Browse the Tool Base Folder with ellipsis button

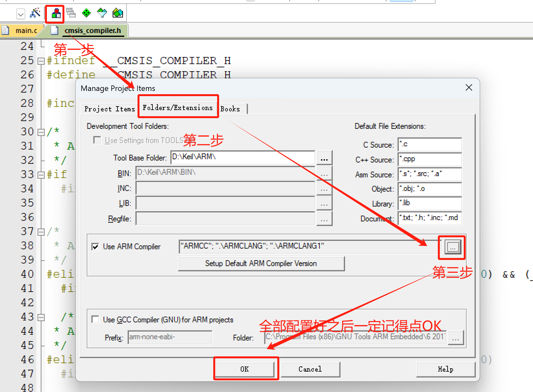324,158
